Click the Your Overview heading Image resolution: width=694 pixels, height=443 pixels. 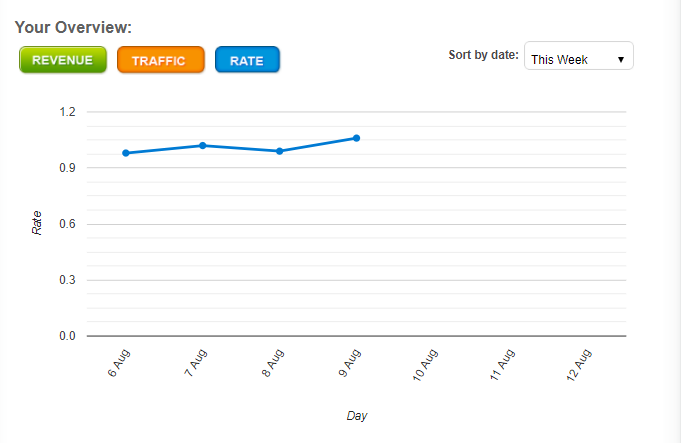pyautogui.click(x=73, y=27)
